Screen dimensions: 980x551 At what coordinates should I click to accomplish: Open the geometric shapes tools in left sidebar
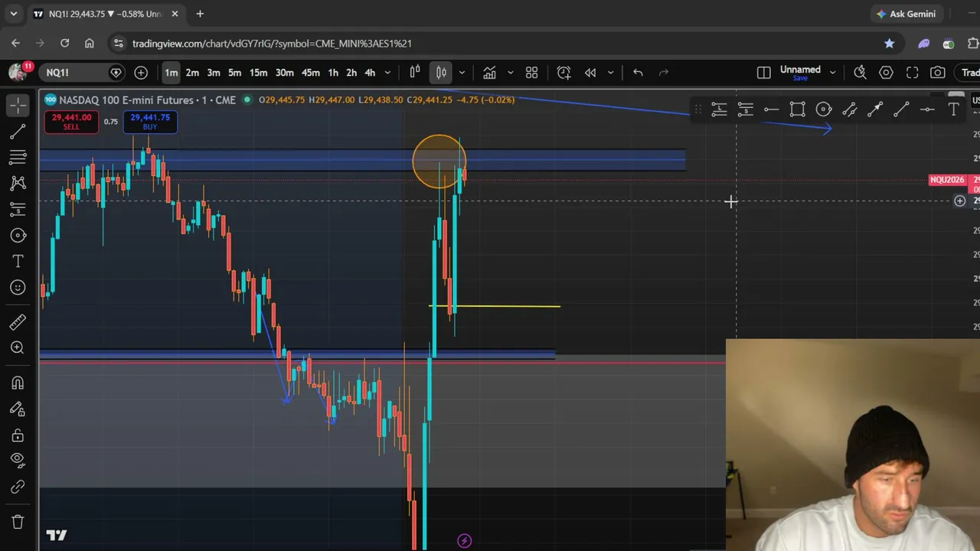point(18,236)
